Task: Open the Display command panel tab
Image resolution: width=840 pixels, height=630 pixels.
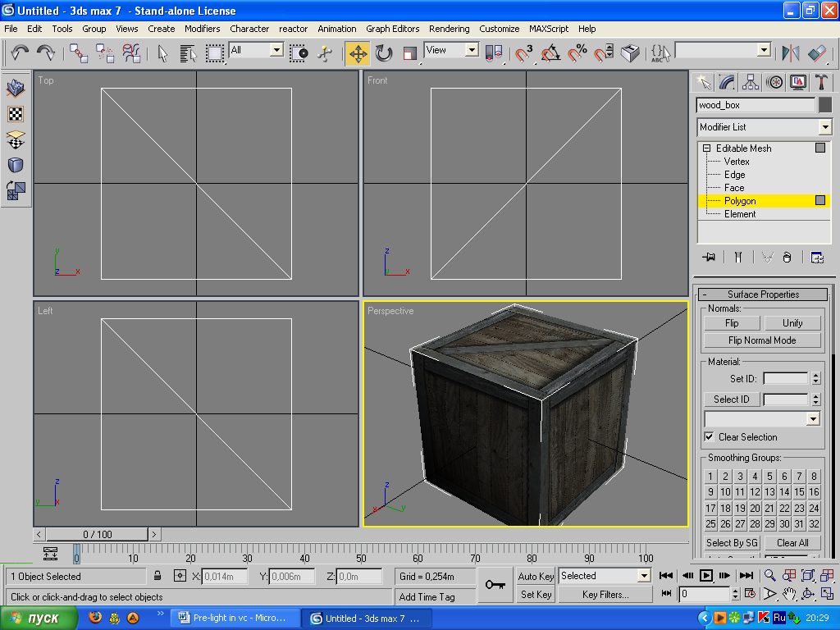Action: pyautogui.click(x=798, y=82)
